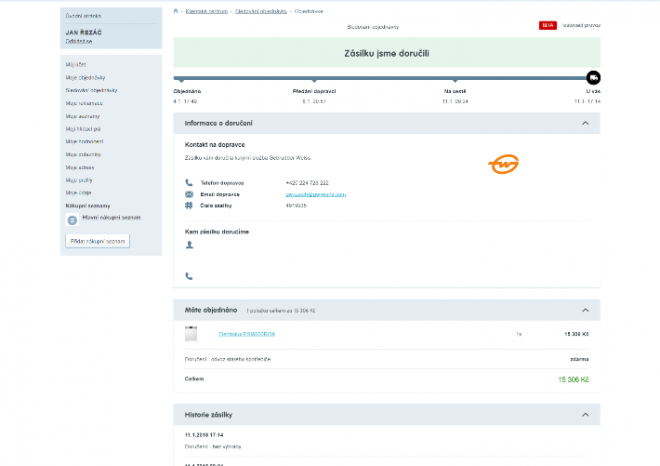Click the ordered product thumbnail image

coord(192,334)
